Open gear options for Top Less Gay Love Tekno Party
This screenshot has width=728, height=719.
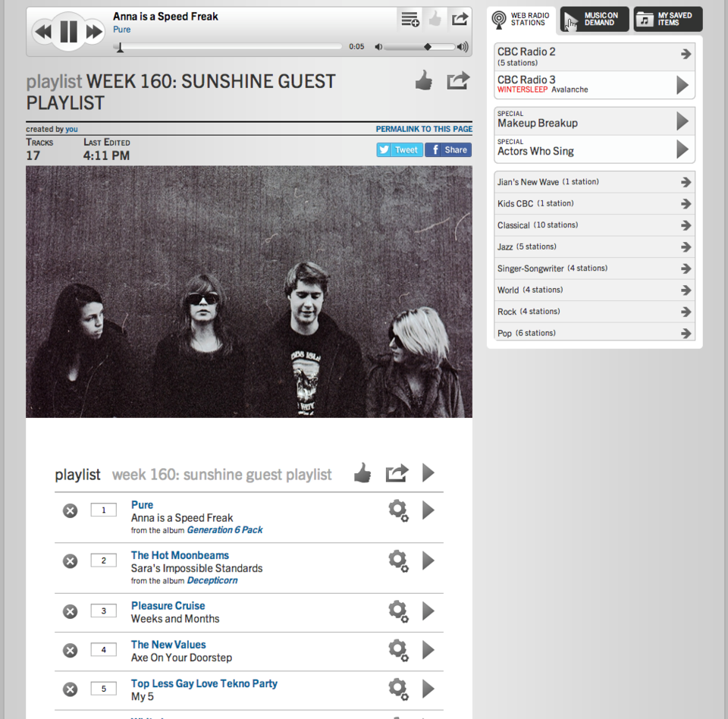click(x=398, y=689)
